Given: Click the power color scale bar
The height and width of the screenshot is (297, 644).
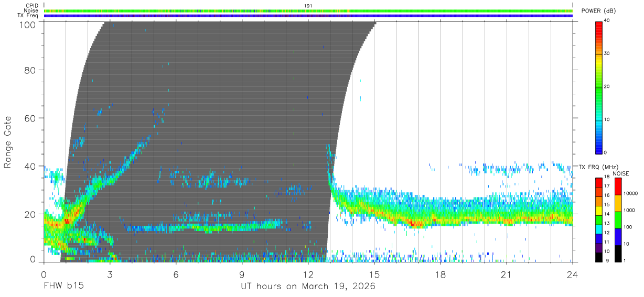Looking at the screenshot, I should coord(599,87).
